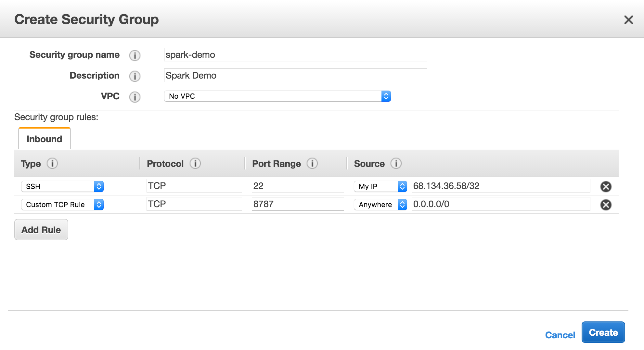The image size is (644, 350).
Task: Click the info icon next to Security group name
Action: click(135, 56)
